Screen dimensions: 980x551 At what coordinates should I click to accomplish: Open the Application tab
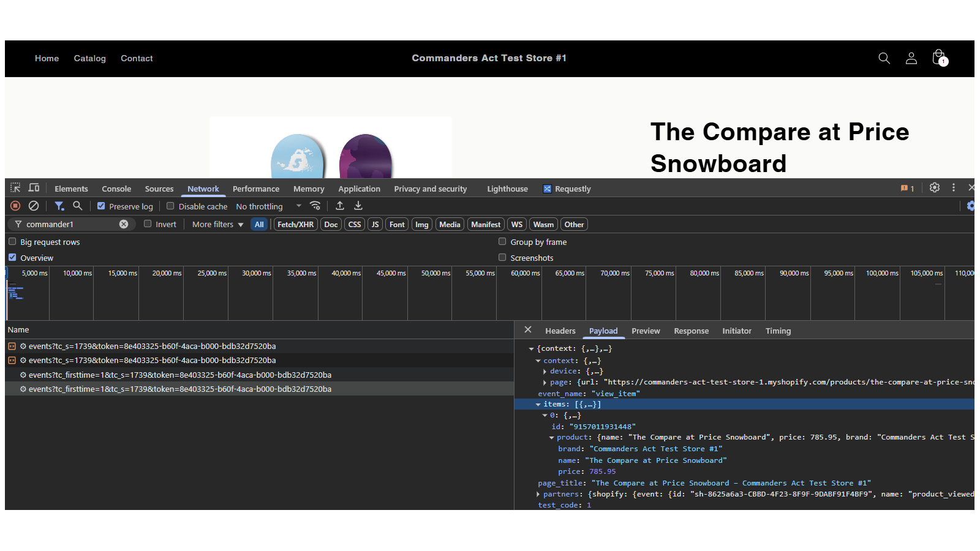point(359,189)
